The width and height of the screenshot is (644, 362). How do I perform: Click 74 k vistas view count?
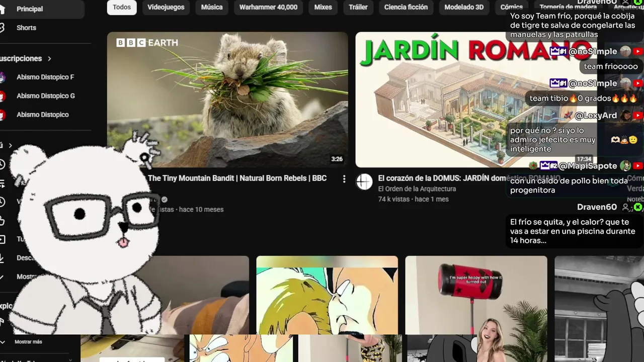tap(394, 199)
